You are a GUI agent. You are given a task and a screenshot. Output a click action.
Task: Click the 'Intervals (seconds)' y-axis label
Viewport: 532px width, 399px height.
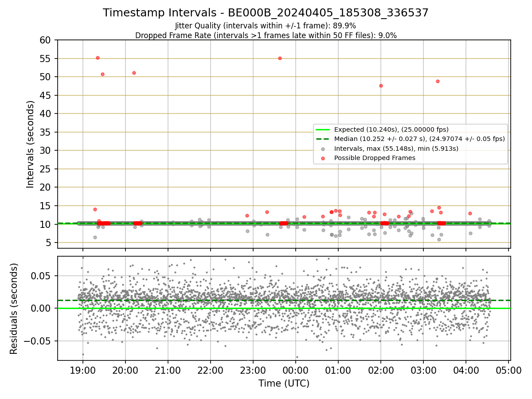pos(31,144)
